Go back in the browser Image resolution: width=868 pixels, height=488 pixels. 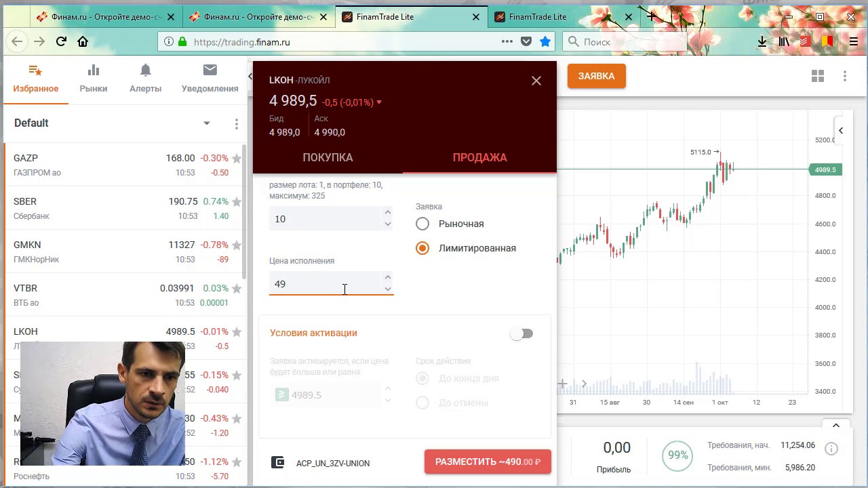coord(17,41)
